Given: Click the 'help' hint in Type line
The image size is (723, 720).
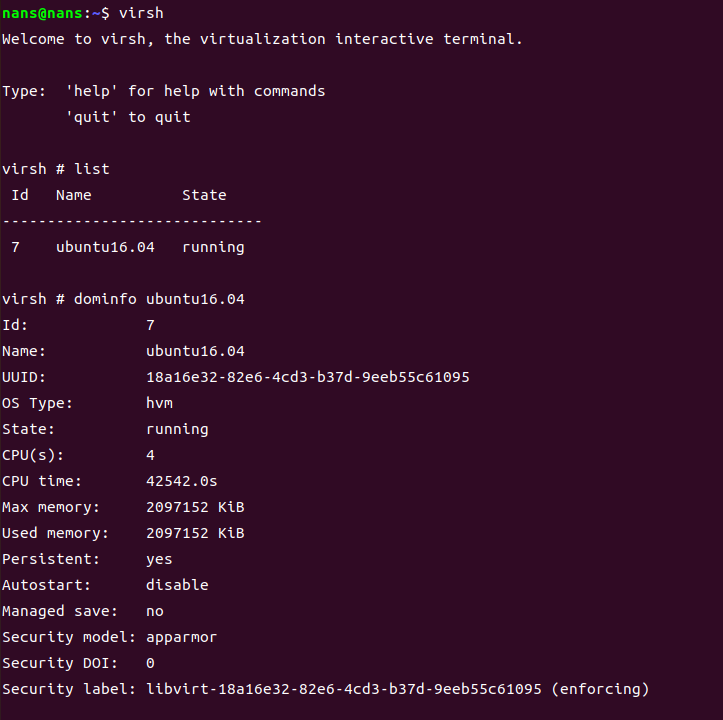Looking at the screenshot, I should click(x=92, y=91).
